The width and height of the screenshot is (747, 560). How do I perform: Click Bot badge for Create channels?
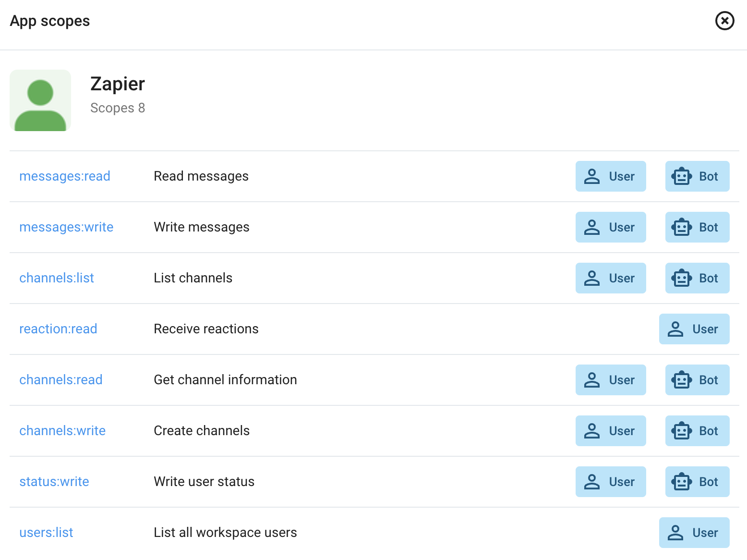point(697,431)
